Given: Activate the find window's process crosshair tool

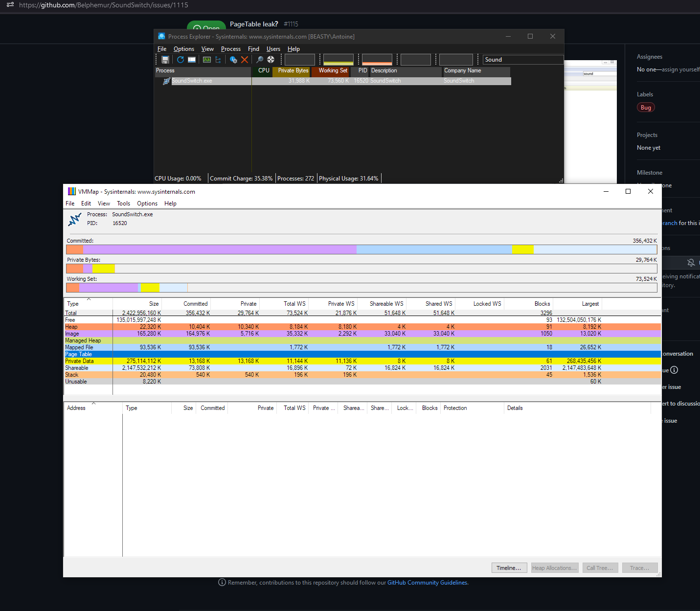Looking at the screenshot, I should point(271,60).
